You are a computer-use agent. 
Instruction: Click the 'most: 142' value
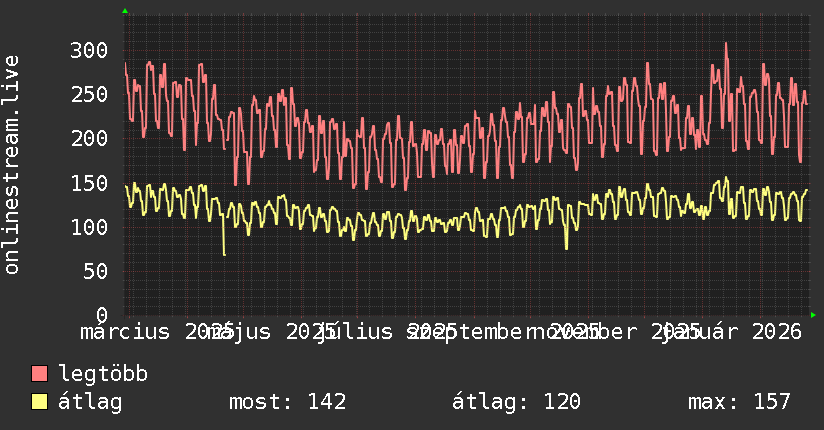coord(287,402)
